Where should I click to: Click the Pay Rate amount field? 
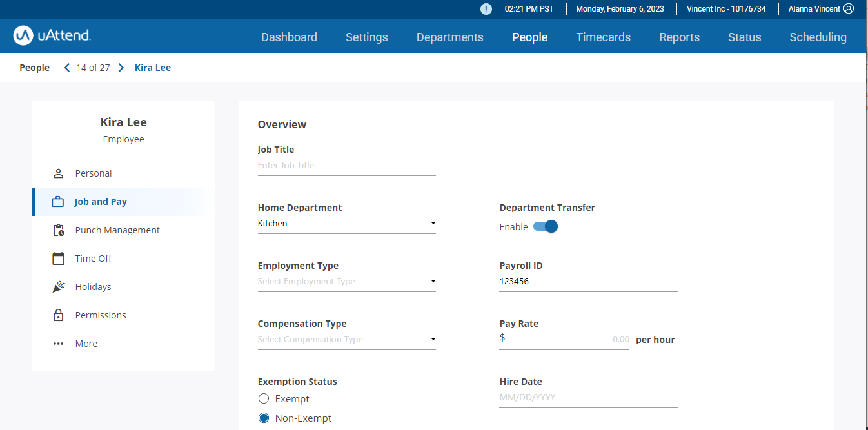point(564,340)
